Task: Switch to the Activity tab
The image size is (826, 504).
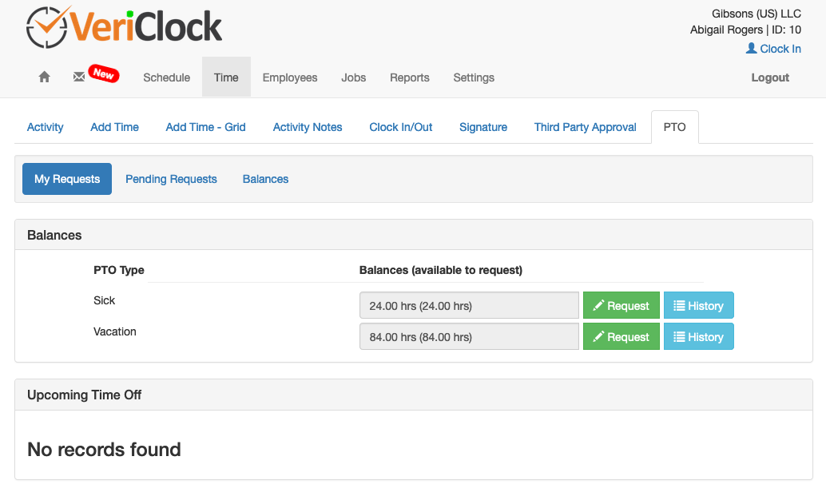Action: (45, 127)
